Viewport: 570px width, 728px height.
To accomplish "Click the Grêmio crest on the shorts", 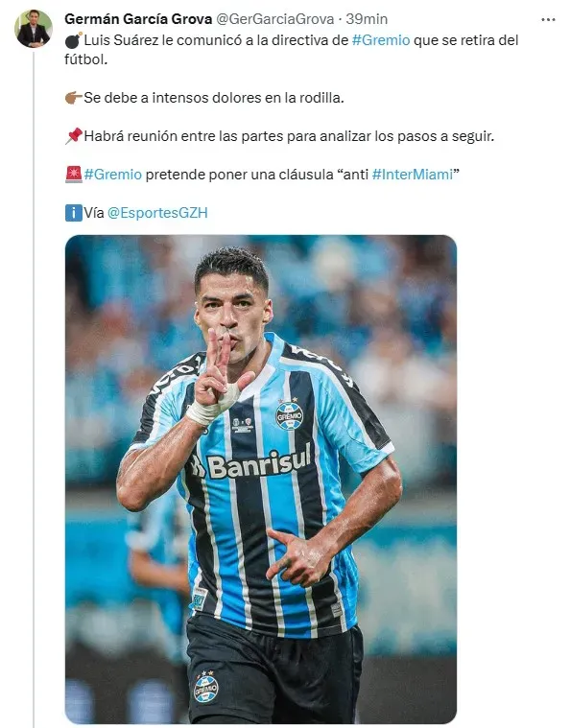I will (205, 686).
